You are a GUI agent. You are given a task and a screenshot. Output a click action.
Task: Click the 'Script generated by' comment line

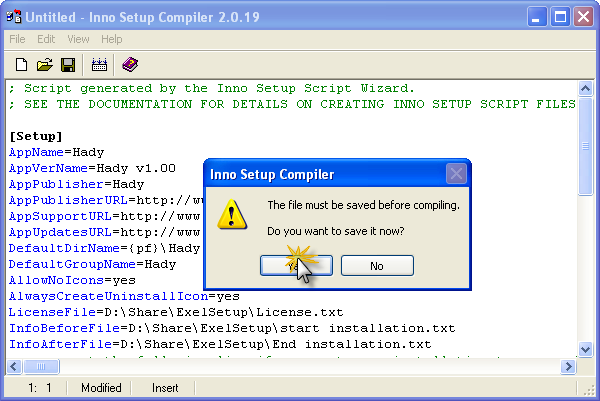[212, 89]
